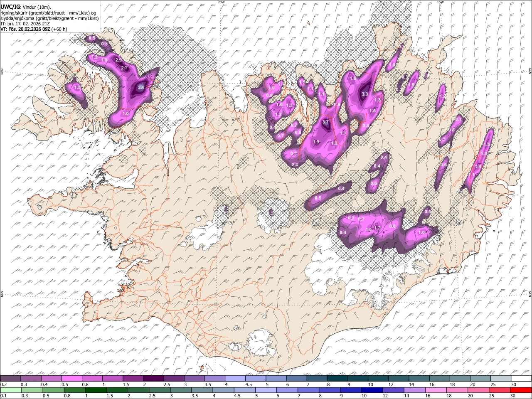The width and height of the screenshot is (532, 399).
Task: Click the 15W longitude label at top
Action: [x=440, y=2]
